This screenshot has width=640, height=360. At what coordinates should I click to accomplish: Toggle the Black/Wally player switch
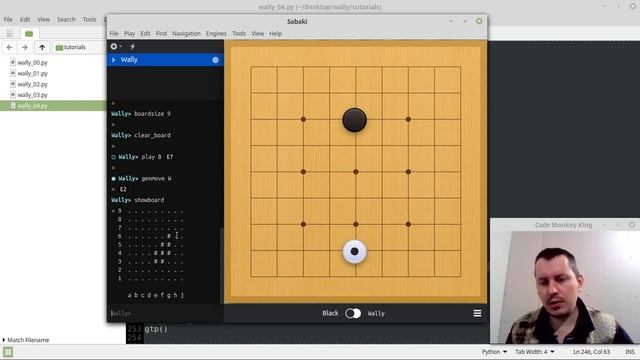(353, 313)
